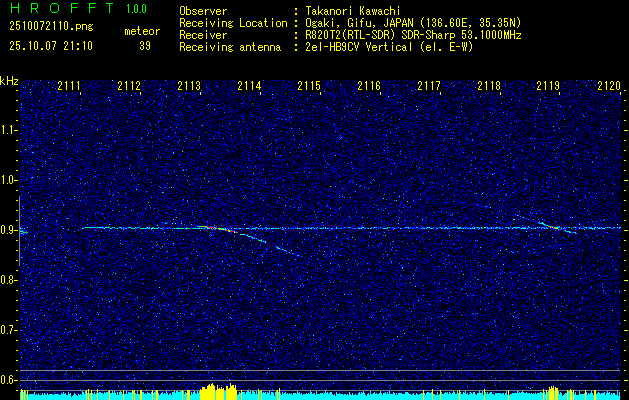The image size is (629, 400).
Task: Click the gray vertical range bar near 0.9 kHz
Action: (x=19, y=231)
